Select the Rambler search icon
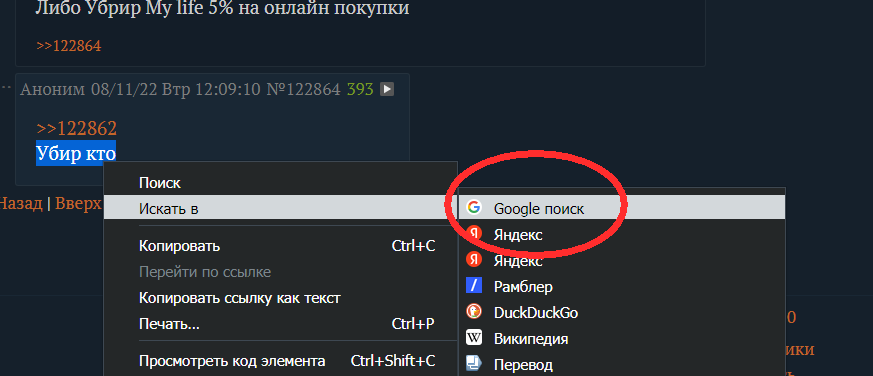This screenshot has height=376, width=873. tap(474, 286)
